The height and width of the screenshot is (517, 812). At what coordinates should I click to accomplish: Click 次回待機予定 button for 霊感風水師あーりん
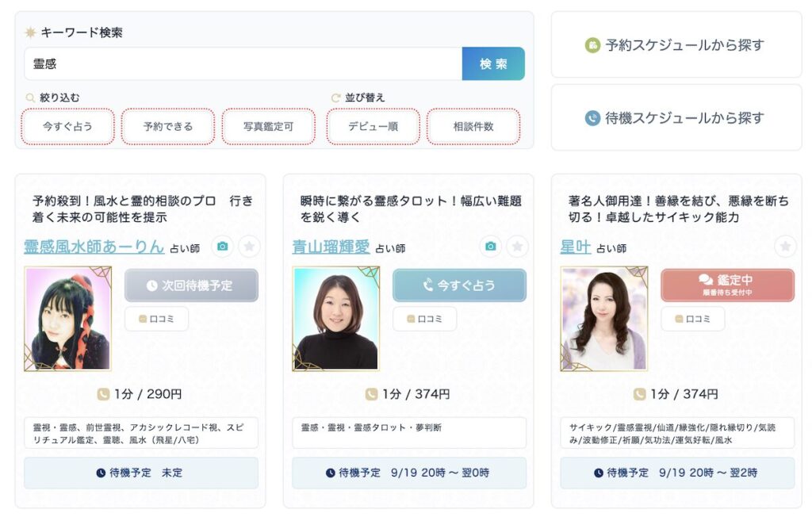coord(191,285)
